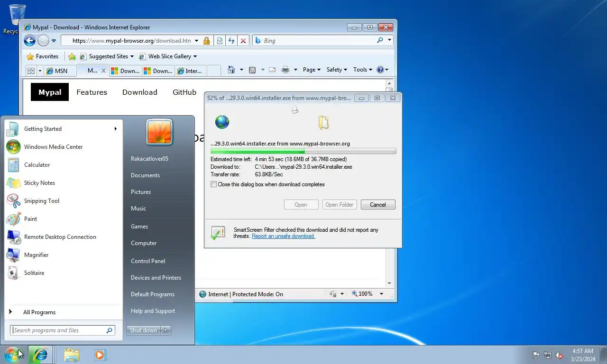Click the Search programs and files box
Image resolution: width=607 pixels, height=364 pixels.
click(62, 330)
